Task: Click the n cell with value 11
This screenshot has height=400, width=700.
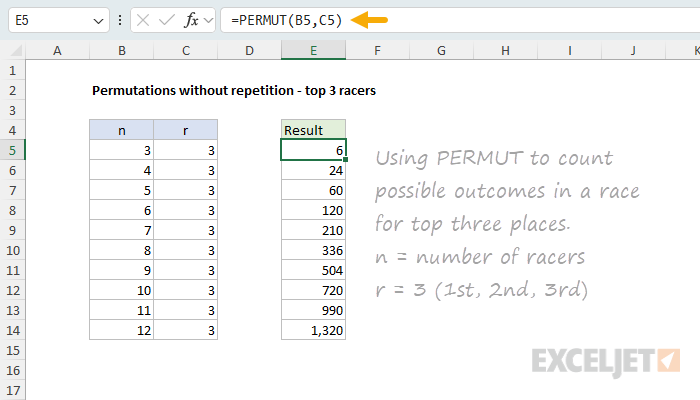Action: click(121, 310)
